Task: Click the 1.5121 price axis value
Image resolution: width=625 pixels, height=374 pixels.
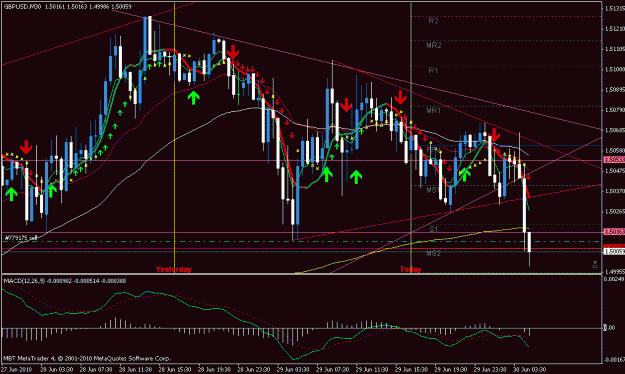Action: [615, 29]
